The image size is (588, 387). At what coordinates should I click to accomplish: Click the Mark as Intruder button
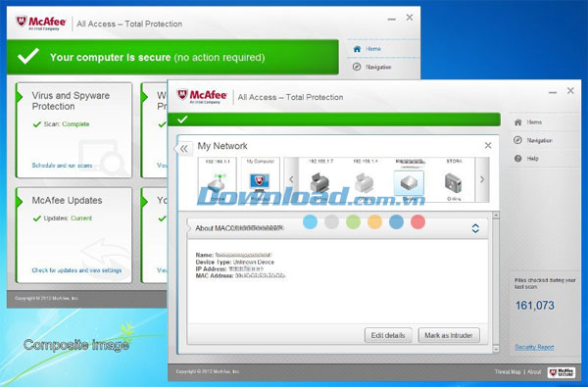pyautogui.click(x=449, y=335)
